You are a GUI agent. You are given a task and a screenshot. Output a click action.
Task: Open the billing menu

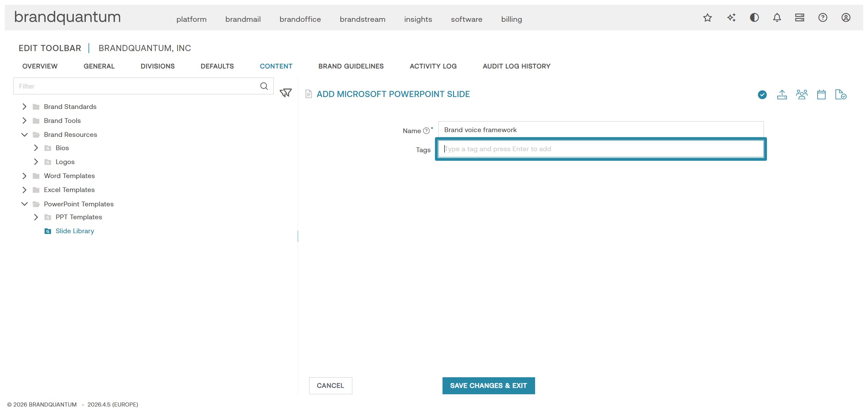511,19
